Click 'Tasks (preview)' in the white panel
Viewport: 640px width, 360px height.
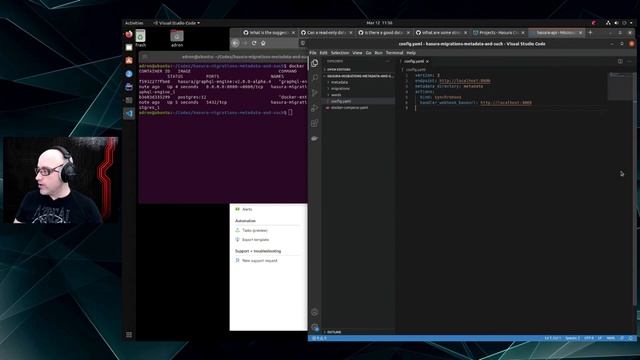[255, 231]
